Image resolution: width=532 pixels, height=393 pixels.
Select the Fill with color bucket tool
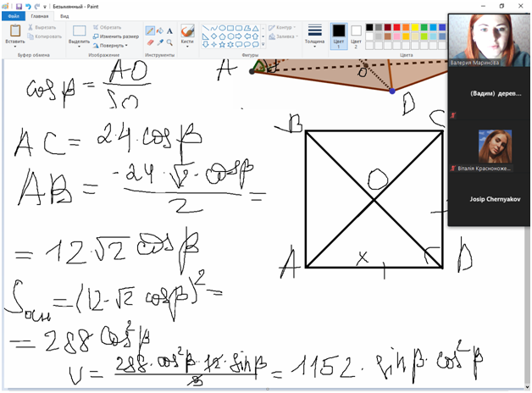[160, 30]
